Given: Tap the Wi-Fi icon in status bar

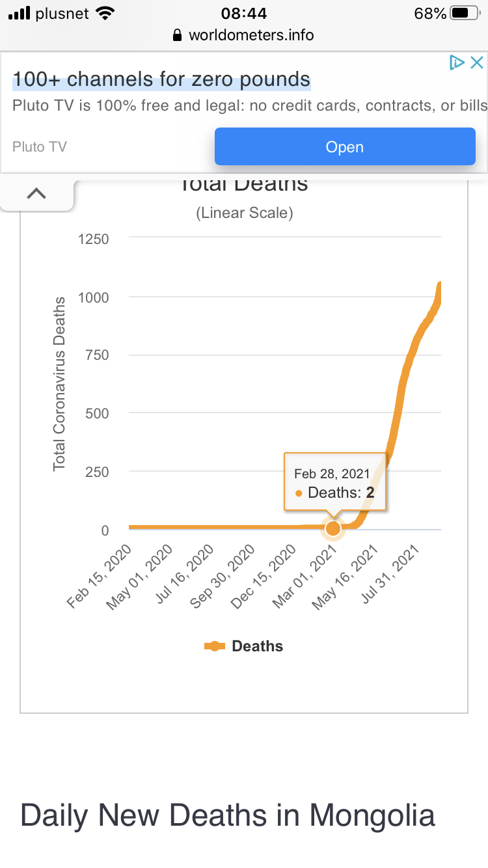Looking at the screenshot, I should (x=103, y=13).
